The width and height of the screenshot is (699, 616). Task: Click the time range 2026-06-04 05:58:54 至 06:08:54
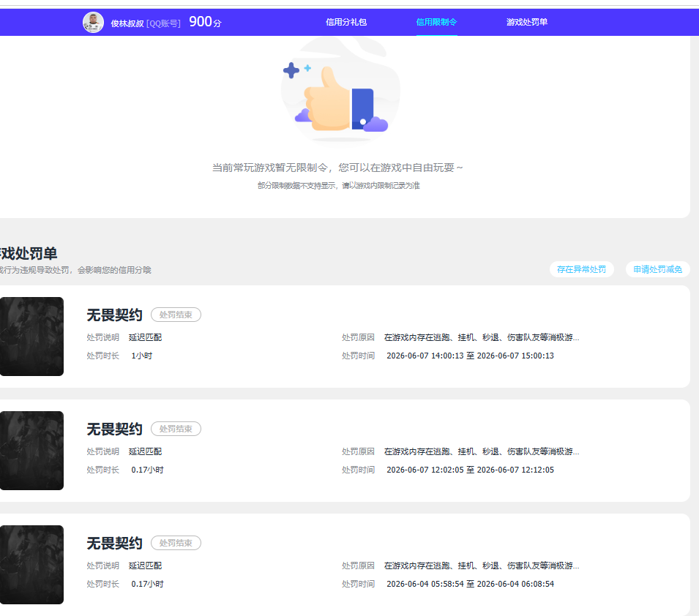[471, 584]
